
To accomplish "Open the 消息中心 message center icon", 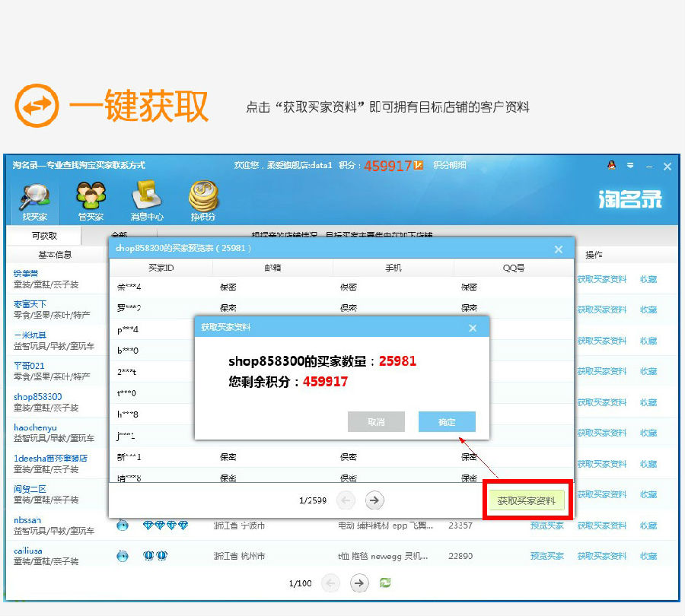I will click(147, 201).
